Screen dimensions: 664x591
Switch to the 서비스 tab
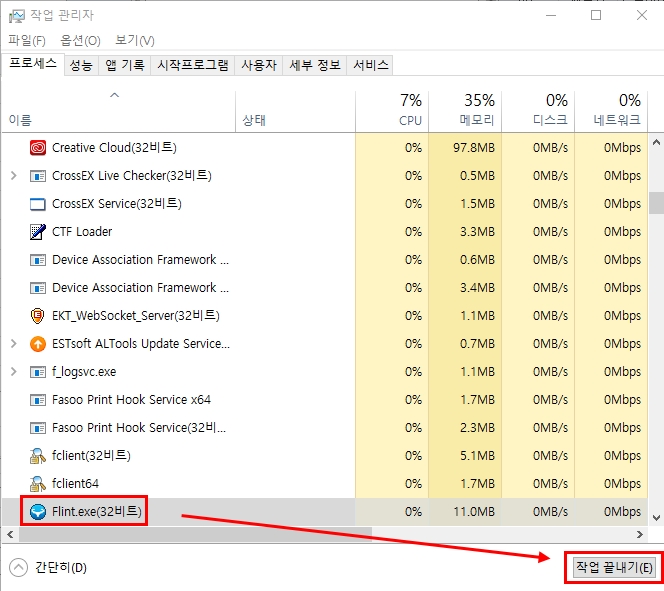(x=370, y=65)
